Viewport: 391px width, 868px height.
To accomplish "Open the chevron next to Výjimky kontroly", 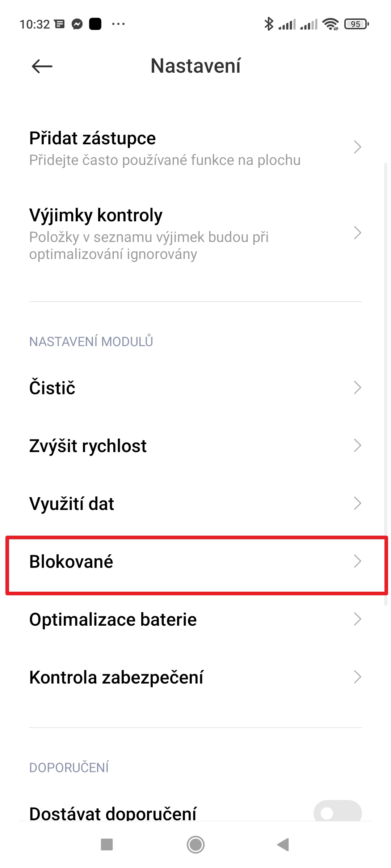I will click(x=357, y=233).
